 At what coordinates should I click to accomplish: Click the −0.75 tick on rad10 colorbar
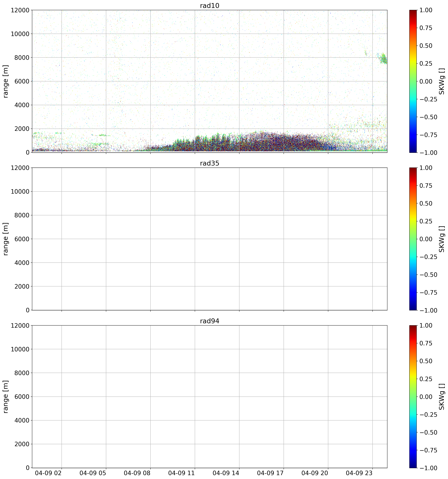point(428,135)
